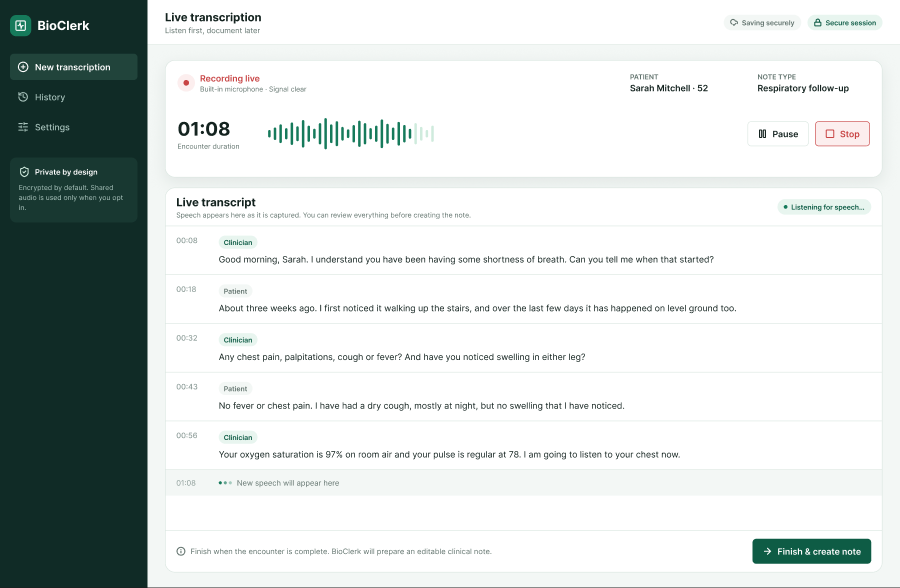Click the 00:56 timestamp
This screenshot has width=900, height=588.
(187, 436)
